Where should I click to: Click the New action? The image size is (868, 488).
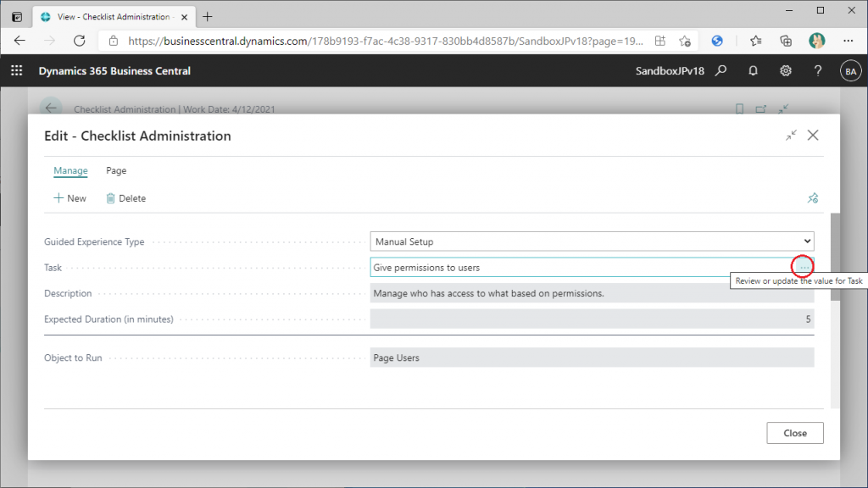(x=70, y=198)
